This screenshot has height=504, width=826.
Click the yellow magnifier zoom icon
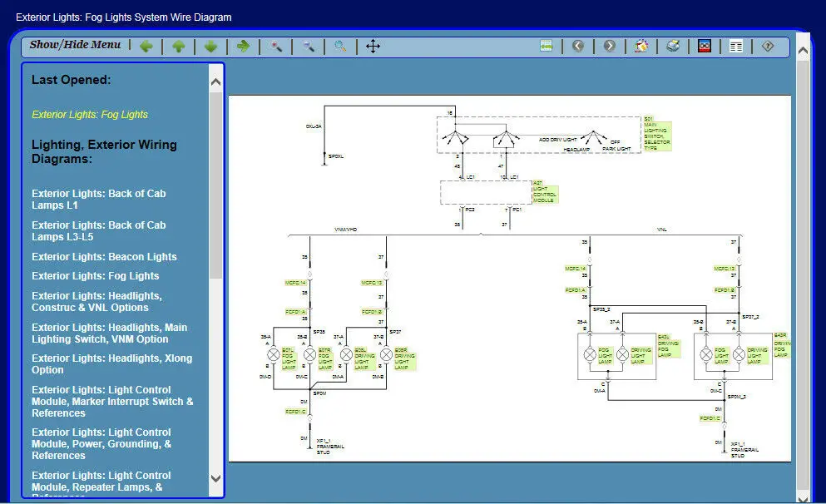pyautogui.click(x=340, y=47)
